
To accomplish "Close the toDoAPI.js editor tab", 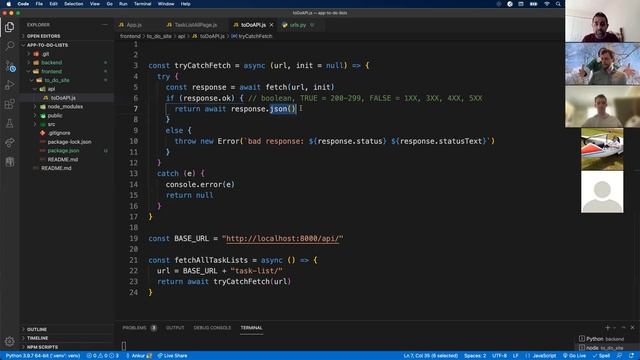I will (271, 25).
